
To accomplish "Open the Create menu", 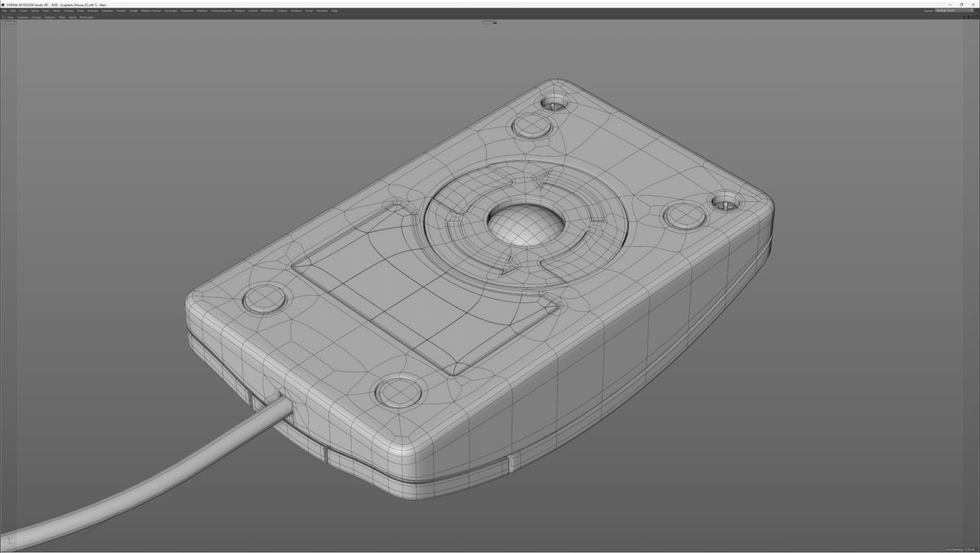I will [x=23, y=11].
